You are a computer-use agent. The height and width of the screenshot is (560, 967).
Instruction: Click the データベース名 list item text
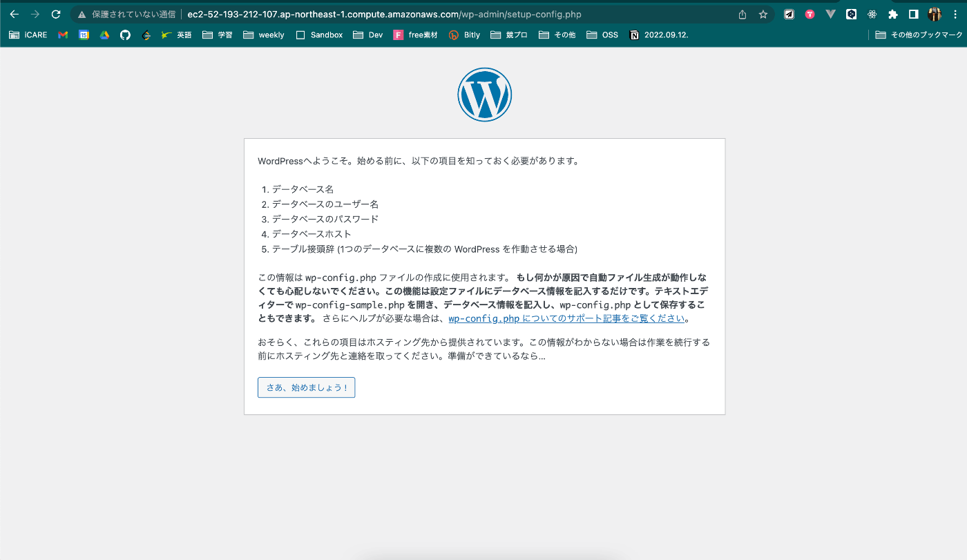click(x=303, y=189)
